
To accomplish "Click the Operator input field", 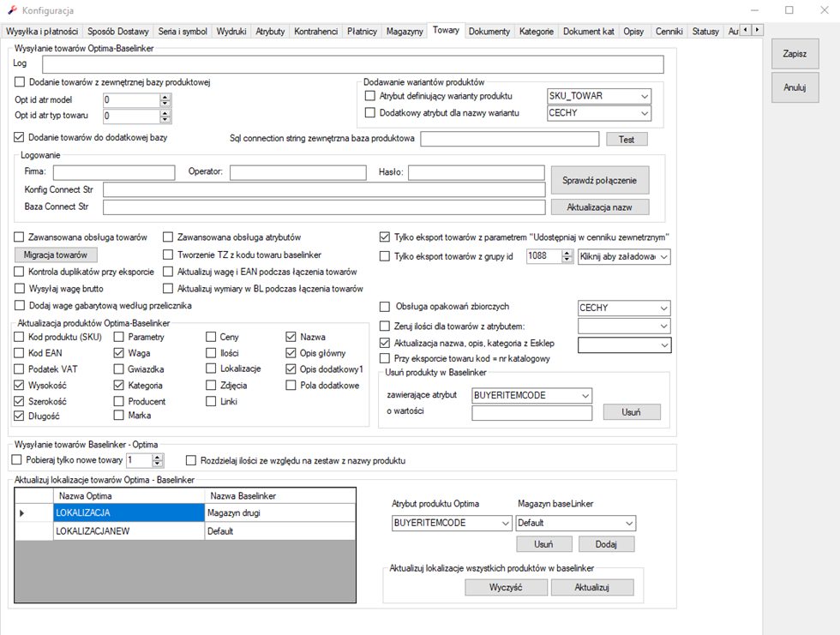I will pos(298,172).
